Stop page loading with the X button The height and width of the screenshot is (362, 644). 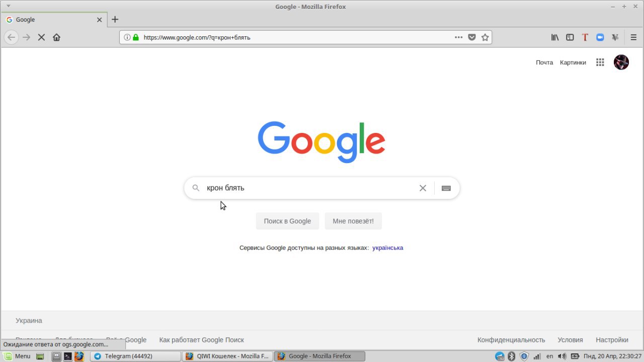[x=41, y=37]
